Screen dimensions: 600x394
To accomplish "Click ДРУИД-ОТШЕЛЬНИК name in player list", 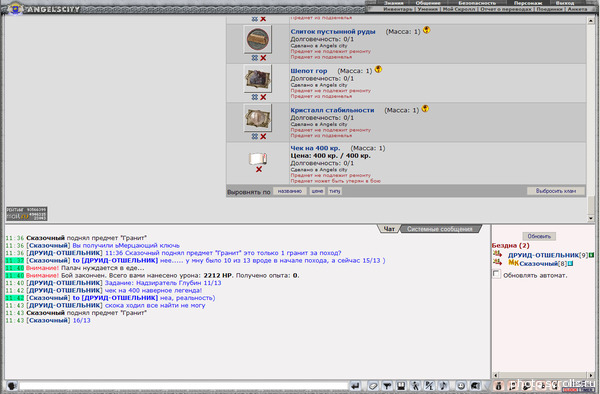I will [x=543, y=255].
